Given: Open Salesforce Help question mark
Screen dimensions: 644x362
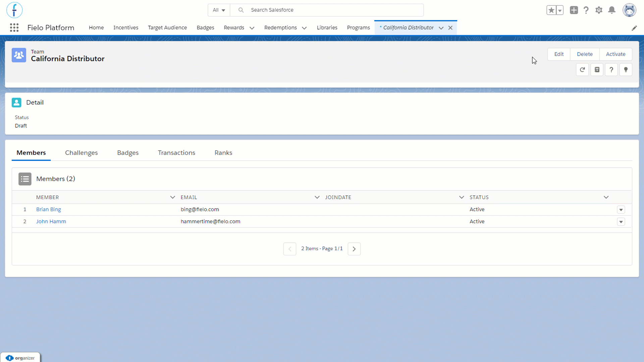Looking at the screenshot, I should coord(586,10).
